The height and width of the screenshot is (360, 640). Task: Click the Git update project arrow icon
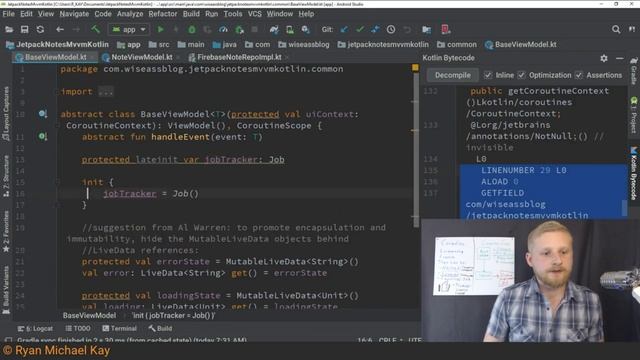pos(344,29)
